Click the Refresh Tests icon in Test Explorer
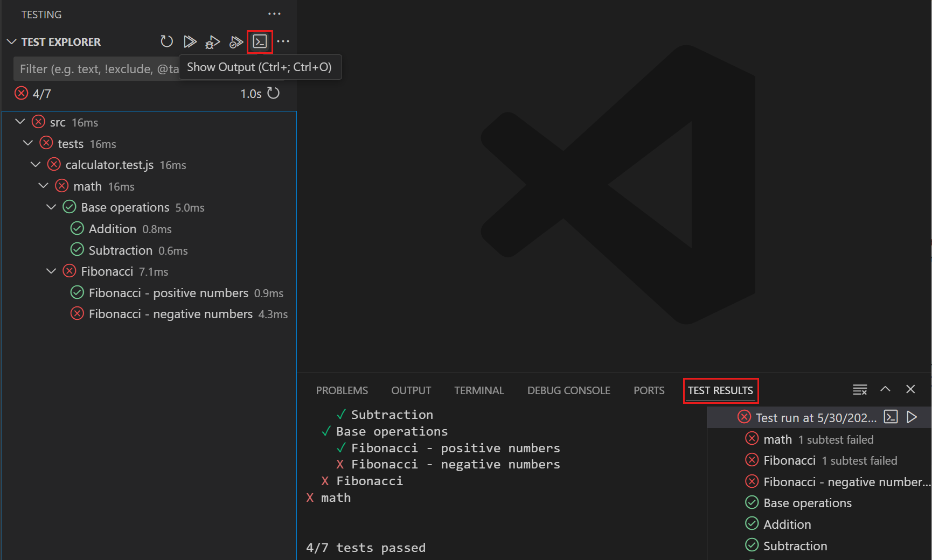Viewport: 932px width, 560px height. point(166,41)
